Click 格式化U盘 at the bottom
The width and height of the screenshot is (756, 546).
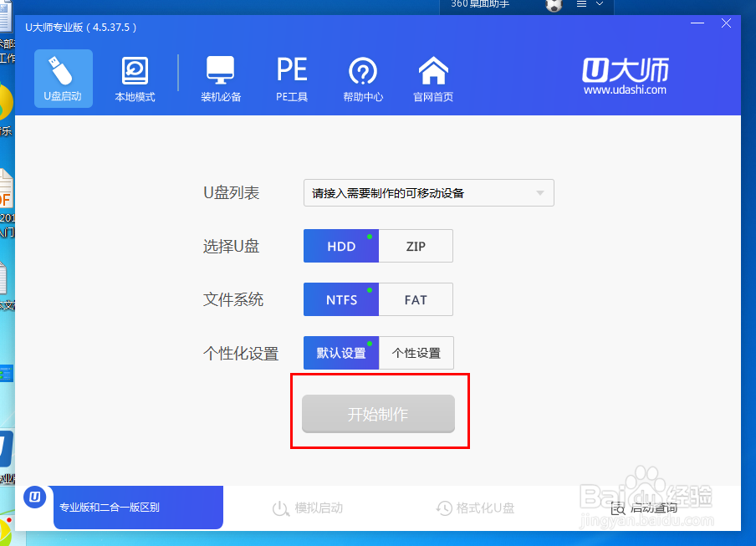click(475, 508)
